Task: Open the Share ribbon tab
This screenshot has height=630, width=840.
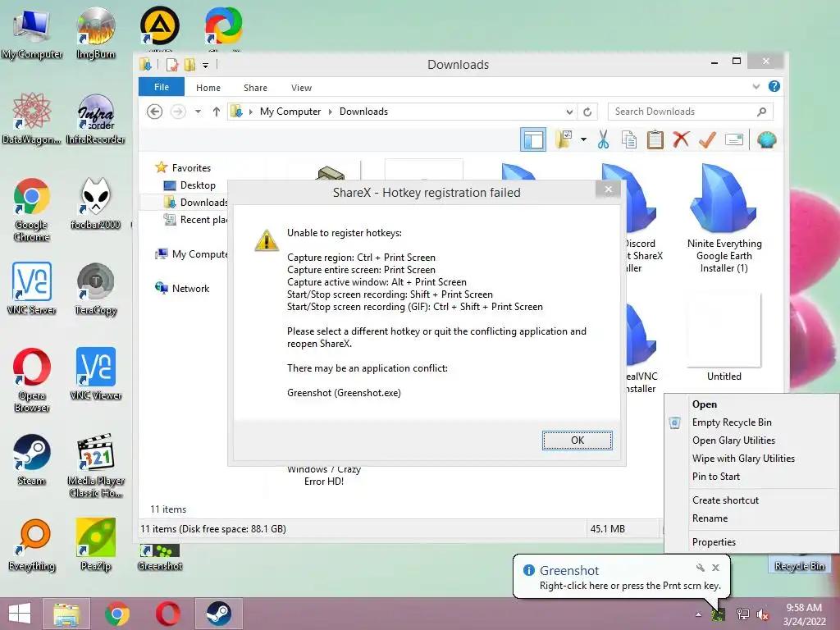Action: tap(255, 88)
